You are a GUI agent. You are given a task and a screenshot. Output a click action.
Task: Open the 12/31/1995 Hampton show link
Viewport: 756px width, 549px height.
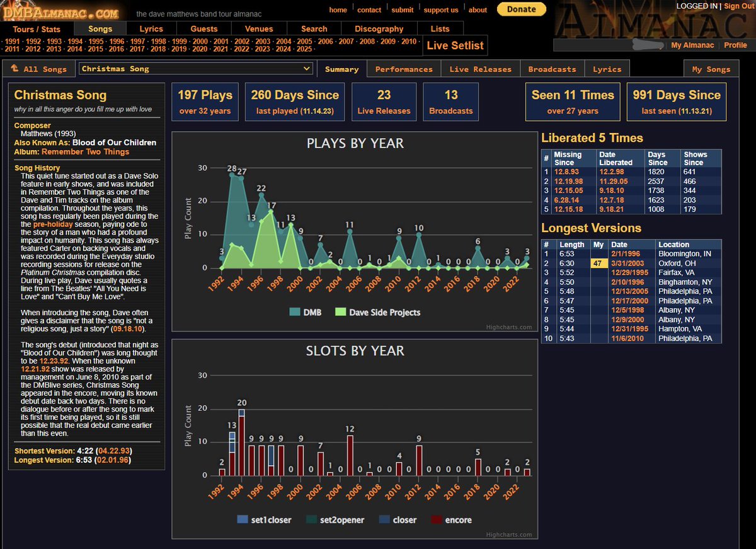click(631, 329)
